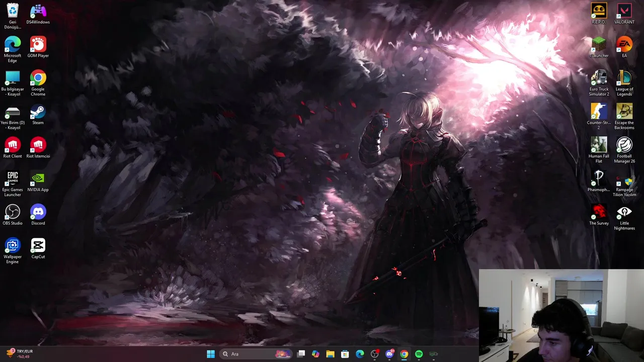Open the TRY/EUR widget in taskbar

click(x=20, y=354)
